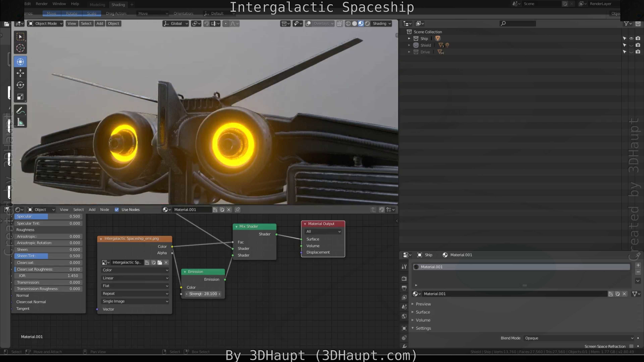The image size is (644, 362).
Task: Open the Render menu
Action: tap(41, 4)
